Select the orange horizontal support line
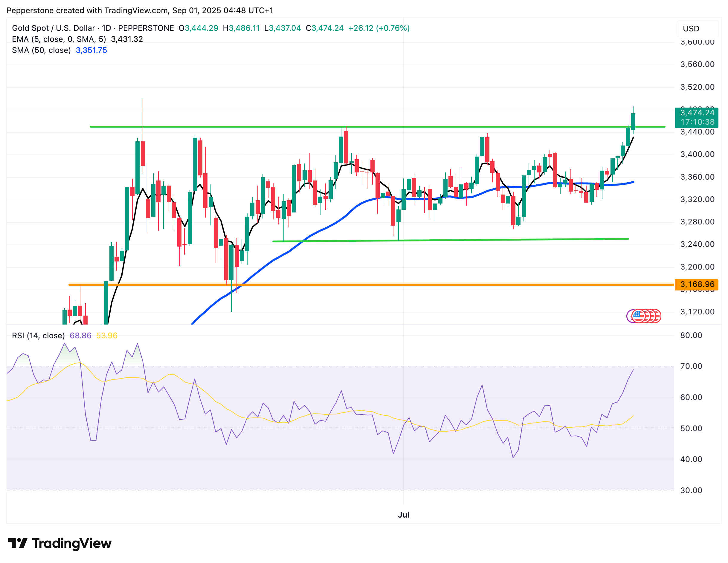Viewport: 728px width, 563px height. coord(371,284)
